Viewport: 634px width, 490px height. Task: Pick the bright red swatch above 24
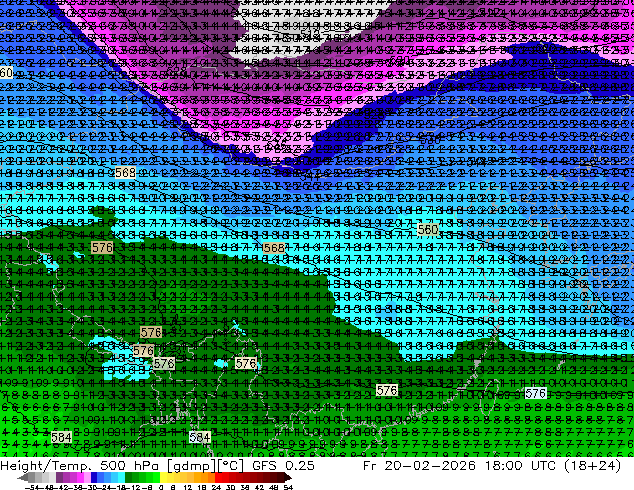[218, 478]
